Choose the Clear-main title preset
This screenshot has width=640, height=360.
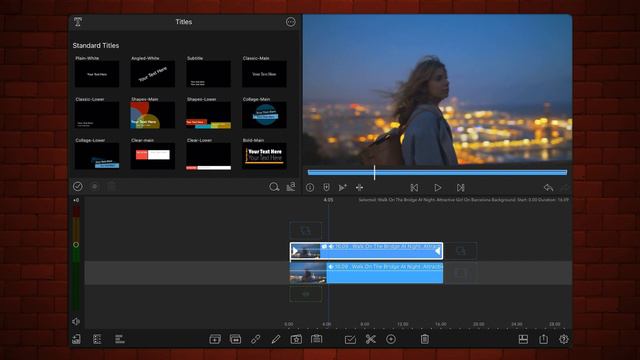point(153,156)
